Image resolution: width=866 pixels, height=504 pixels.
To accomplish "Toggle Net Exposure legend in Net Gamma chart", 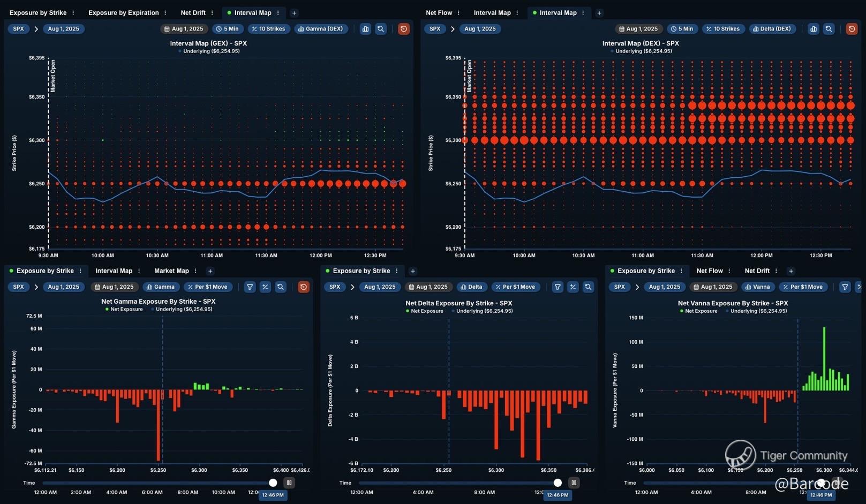I will 124,309.
